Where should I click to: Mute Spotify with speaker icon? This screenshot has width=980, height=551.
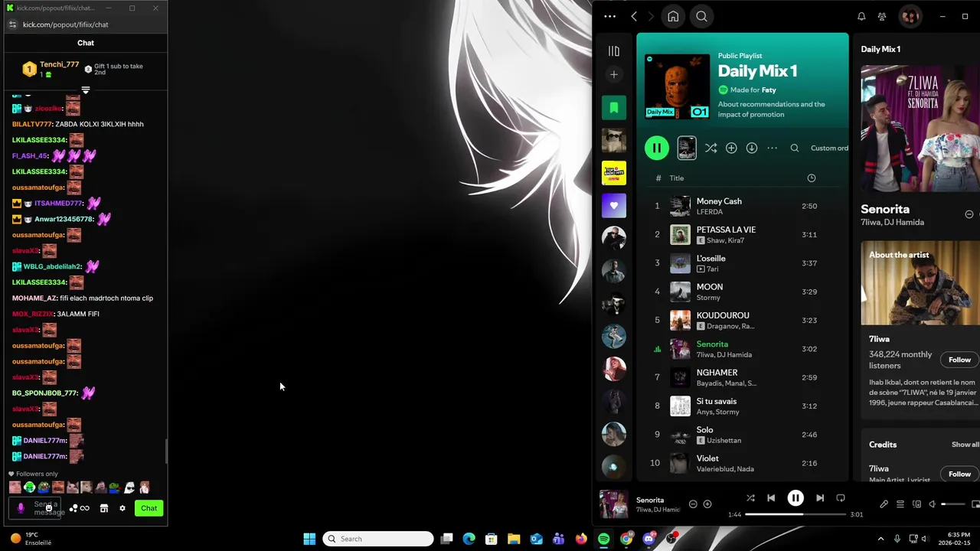pos(932,504)
